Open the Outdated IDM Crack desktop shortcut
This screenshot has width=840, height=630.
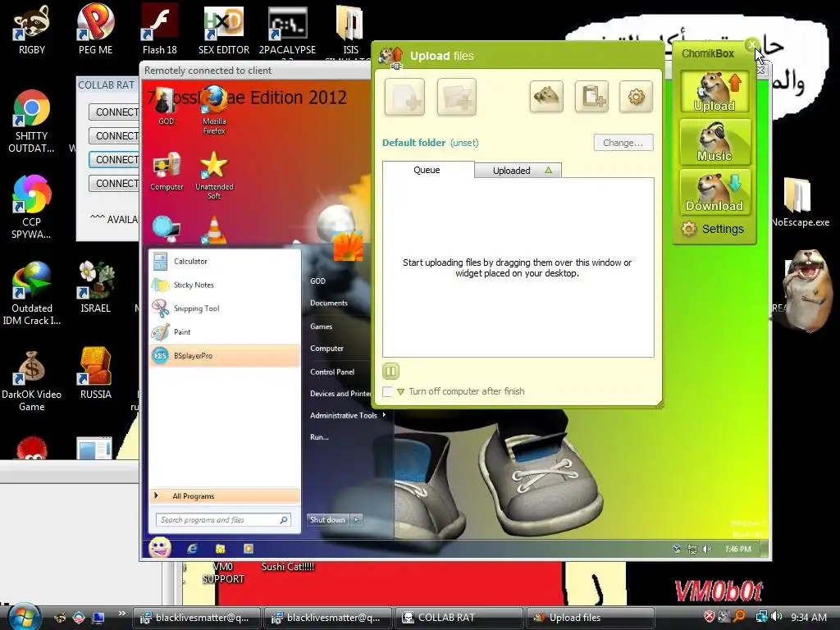pyautogui.click(x=32, y=294)
